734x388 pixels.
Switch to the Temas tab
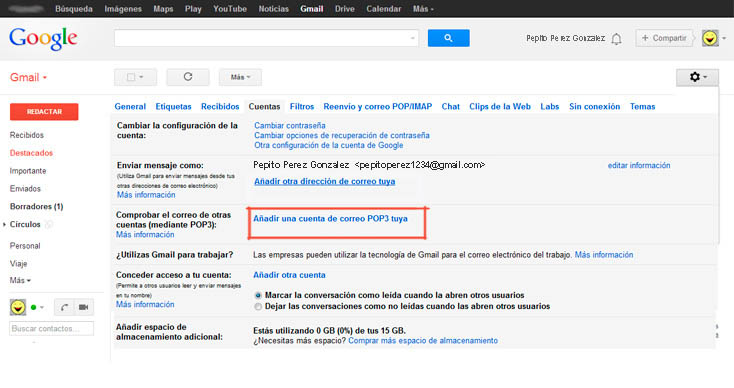click(642, 106)
